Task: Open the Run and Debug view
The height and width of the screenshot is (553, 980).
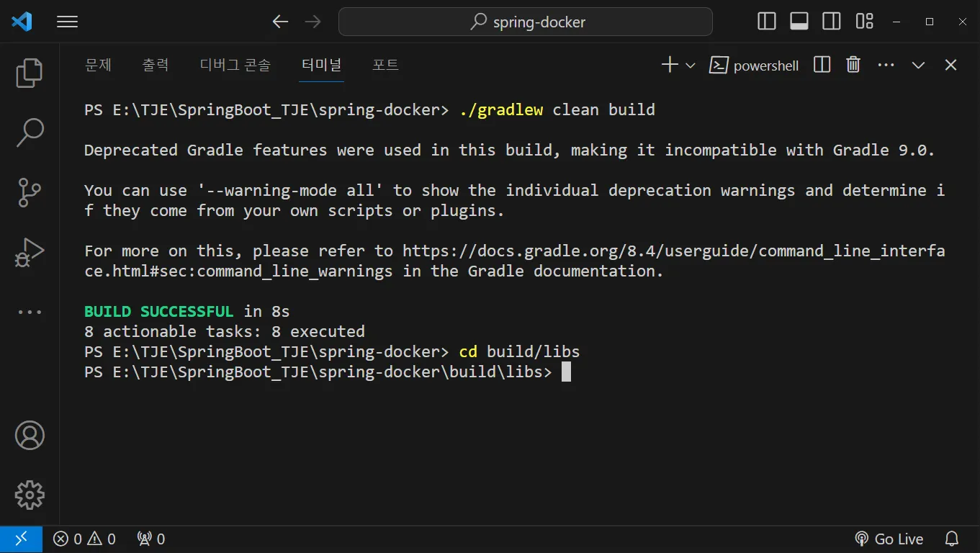Action: click(30, 253)
